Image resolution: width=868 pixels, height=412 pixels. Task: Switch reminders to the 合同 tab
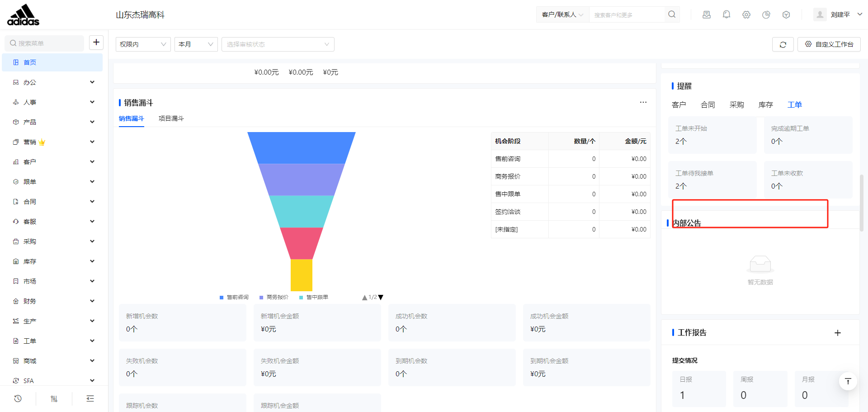(708, 105)
